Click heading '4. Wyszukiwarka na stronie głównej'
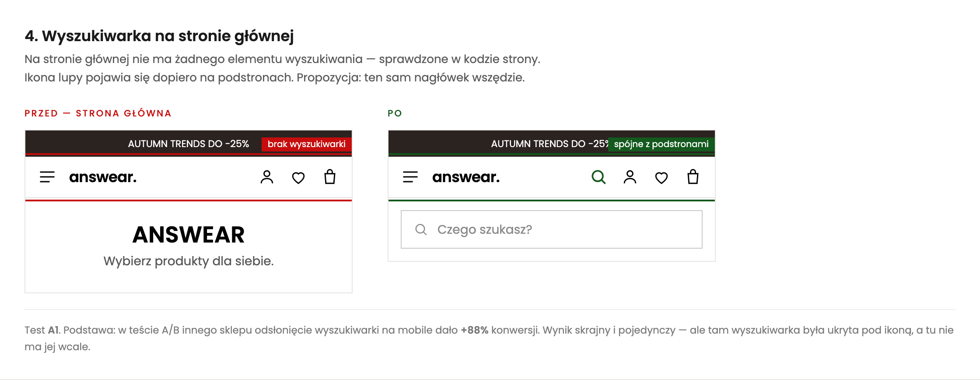This screenshot has height=380, width=980. (x=159, y=36)
